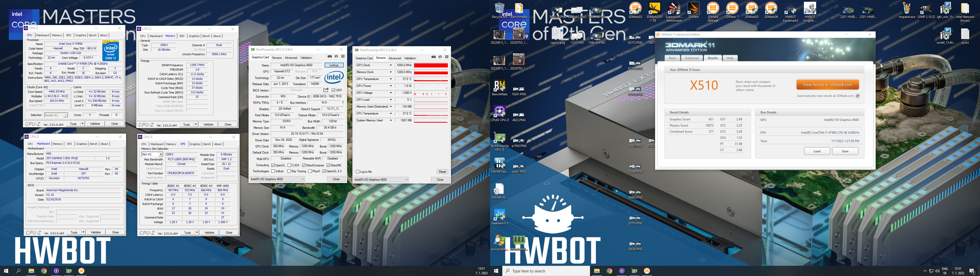Screen dimensions: 980x276
Task: Click the Reset button in GPU-Z Sensors
Action: click(442, 171)
